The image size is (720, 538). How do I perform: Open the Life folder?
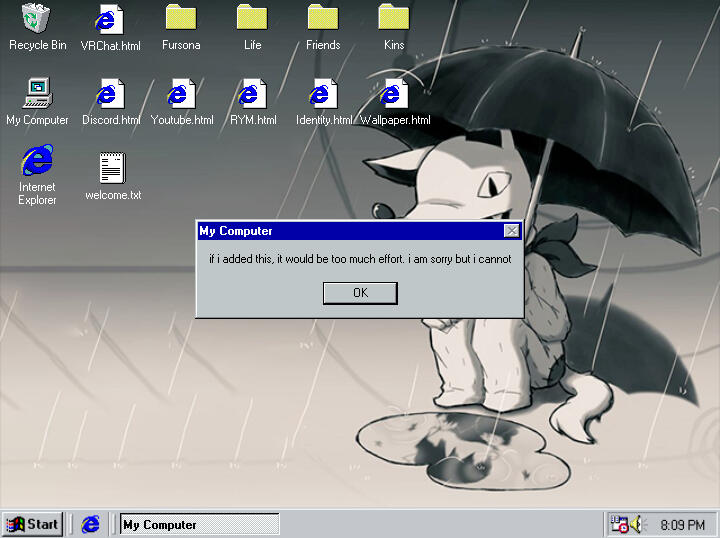252,19
